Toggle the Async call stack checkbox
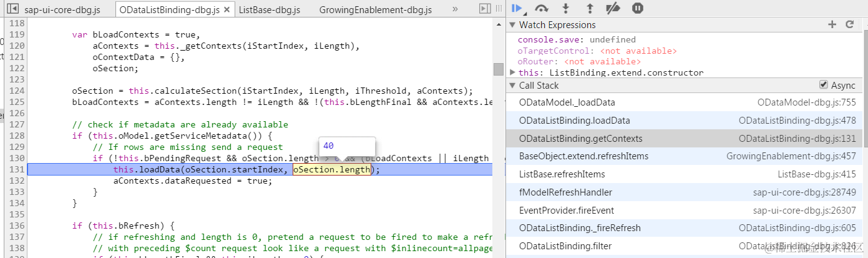This screenshot has width=868, height=258. (x=823, y=85)
